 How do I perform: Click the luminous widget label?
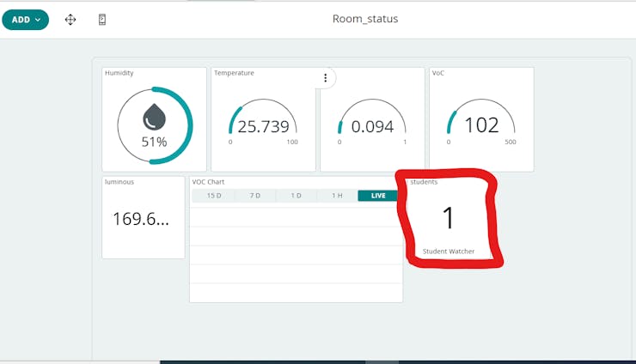[x=119, y=182]
